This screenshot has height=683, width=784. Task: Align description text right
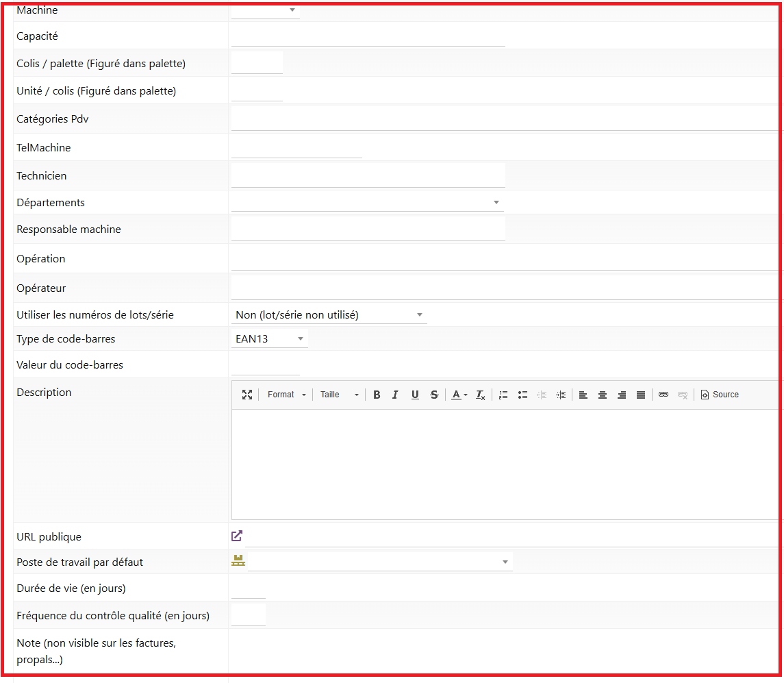click(622, 395)
